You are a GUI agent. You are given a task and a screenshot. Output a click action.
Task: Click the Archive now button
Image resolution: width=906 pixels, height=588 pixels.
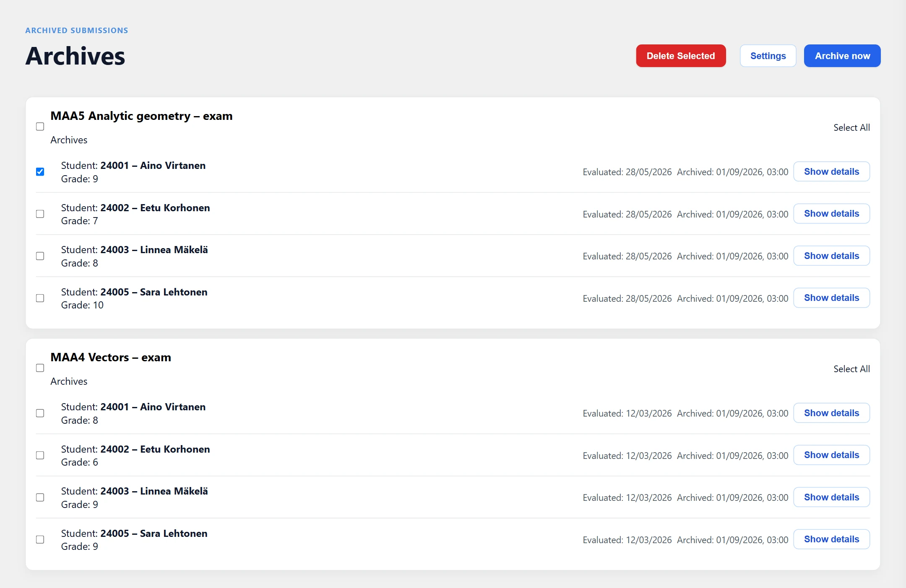click(x=842, y=56)
